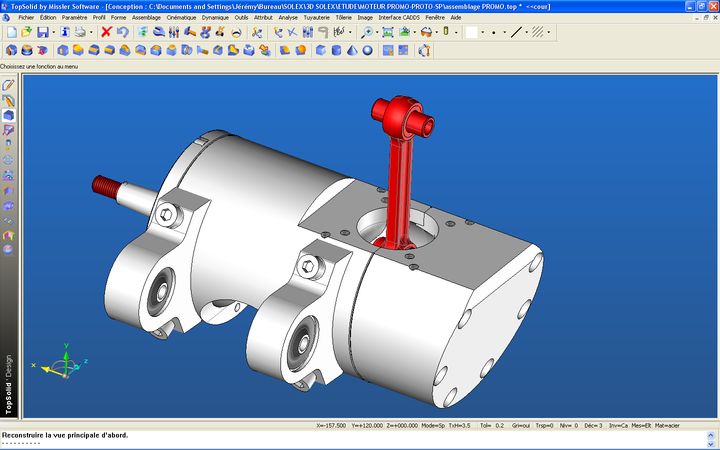Open the line style dropdown arrow
The image size is (720, 450).
pos(527,32)
